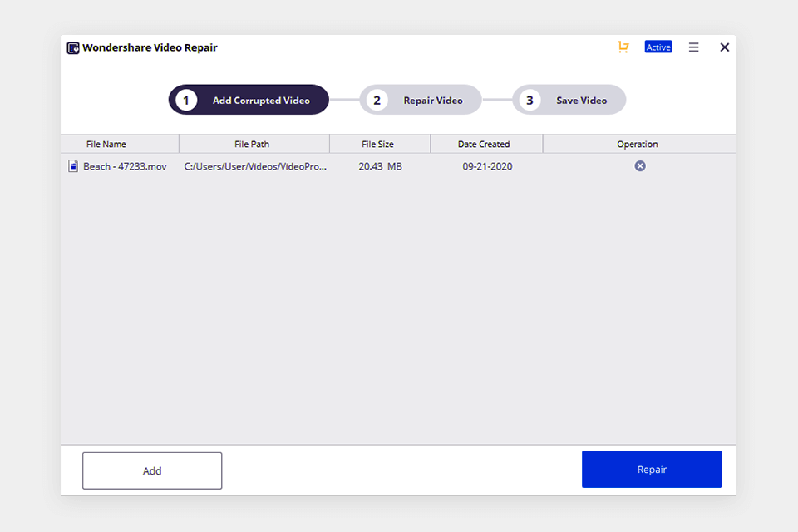The height and width of the screenshot is (532, 798).
Task: Click the Date Created column header
Action: click(486, 144)
